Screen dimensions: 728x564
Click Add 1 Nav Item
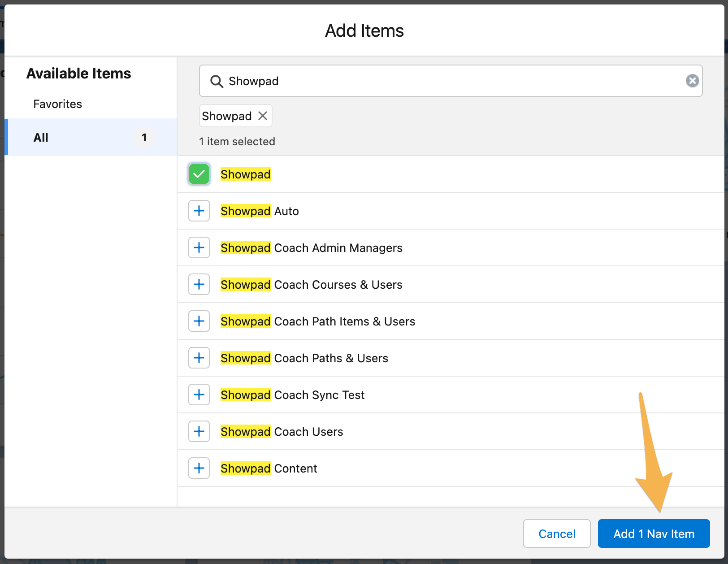coord(653,534)
